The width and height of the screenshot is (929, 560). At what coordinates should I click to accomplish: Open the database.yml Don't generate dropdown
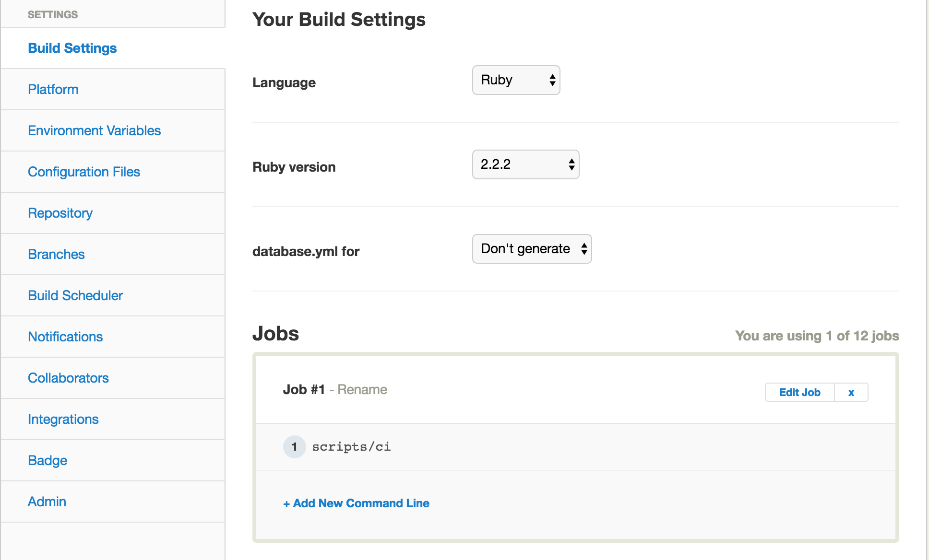[532, 249]
